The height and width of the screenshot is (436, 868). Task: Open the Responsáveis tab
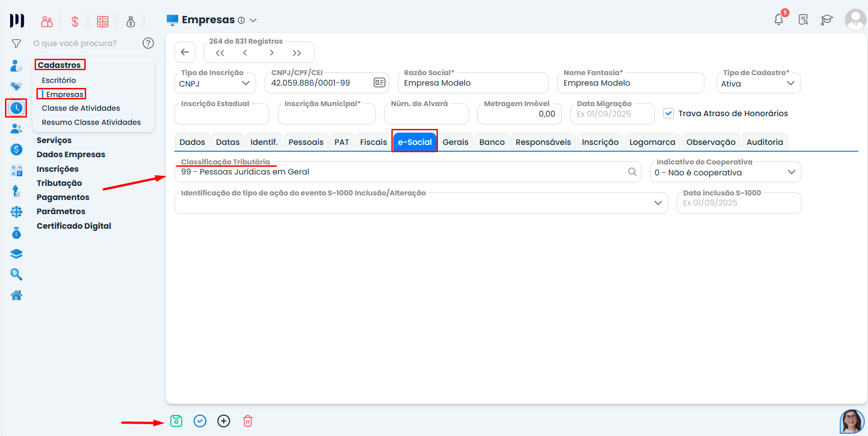(543, 142)
